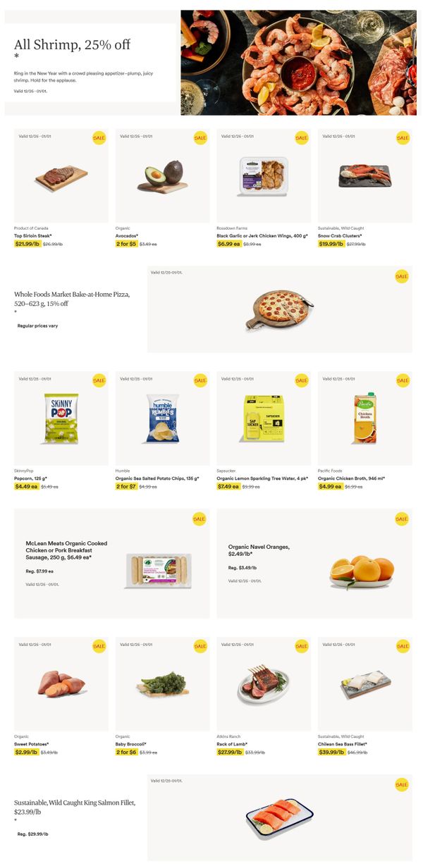The height and width of the screenshot is (868, 423).
Task: Click the Top Sirloin Steak product image
Action: [x=61, y=177]
